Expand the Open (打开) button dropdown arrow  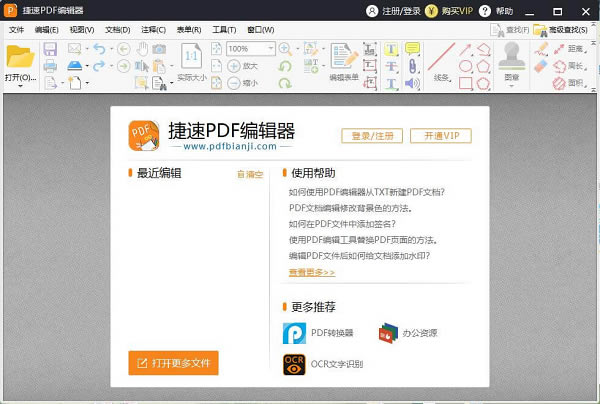pyautogui.click(x=20, y=86)
